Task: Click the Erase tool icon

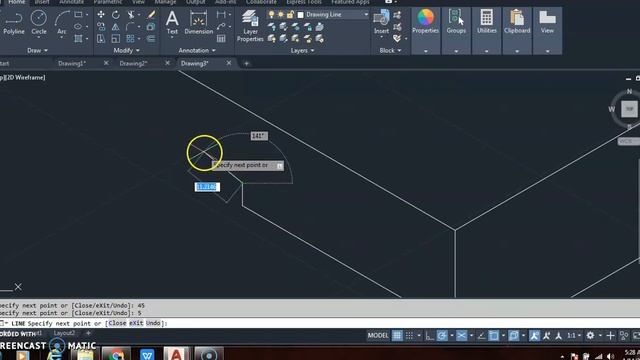Action: coord(151,15)
